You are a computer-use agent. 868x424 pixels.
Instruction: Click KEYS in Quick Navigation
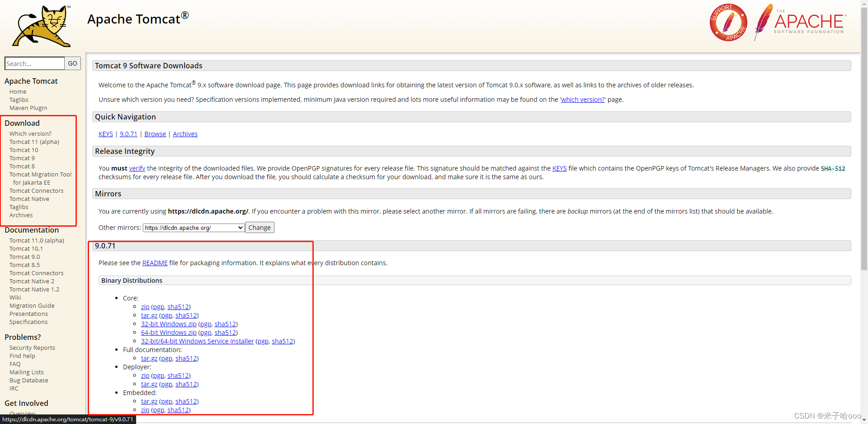click(106, 134)
